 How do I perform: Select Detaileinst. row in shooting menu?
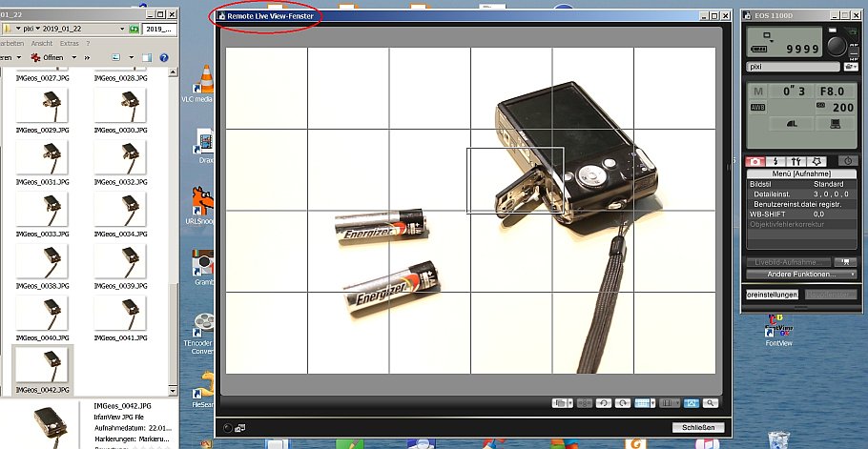[801, 194]
